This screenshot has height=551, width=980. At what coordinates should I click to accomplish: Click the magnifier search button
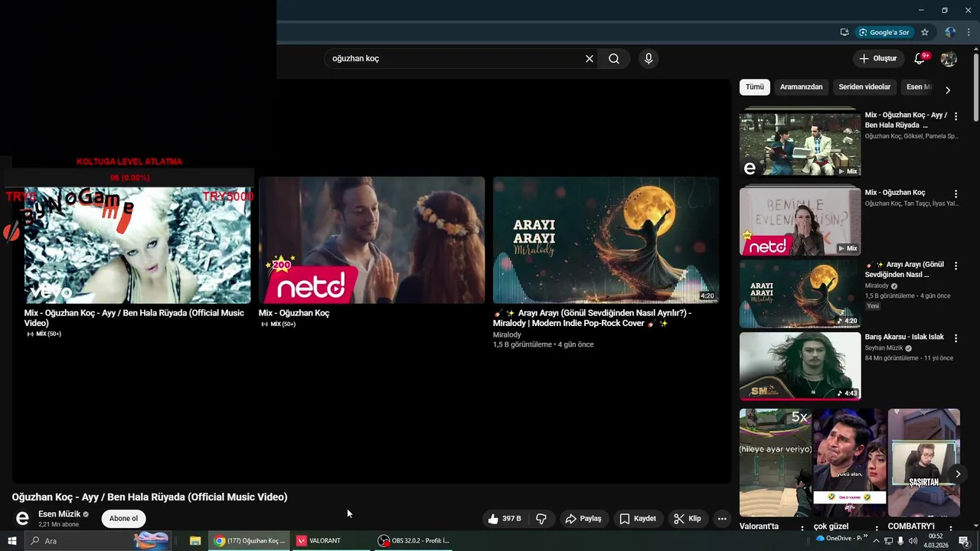pyautogui.click(x=614, y=59)
